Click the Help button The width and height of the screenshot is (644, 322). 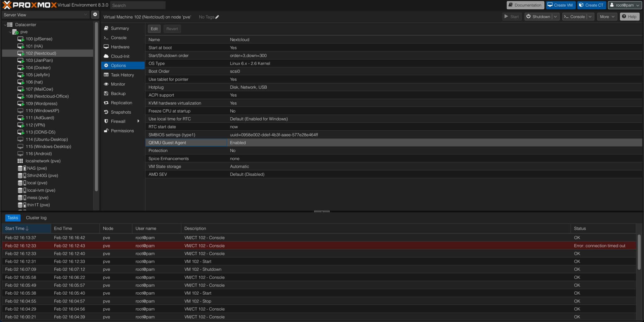pyautogui.click(x=630, y=17)
